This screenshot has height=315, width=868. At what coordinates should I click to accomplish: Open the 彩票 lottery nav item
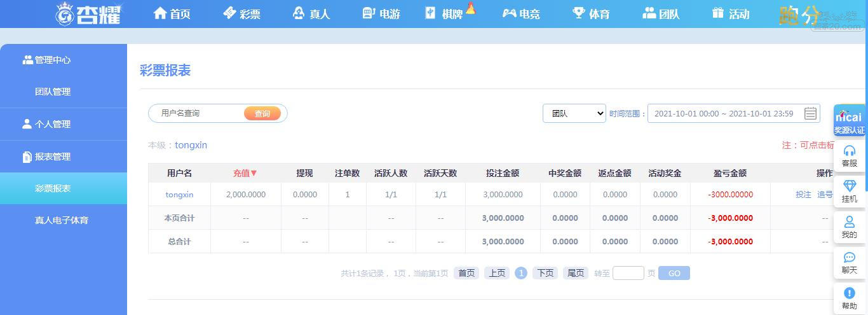pyautogui.click(x=242, y=13)
